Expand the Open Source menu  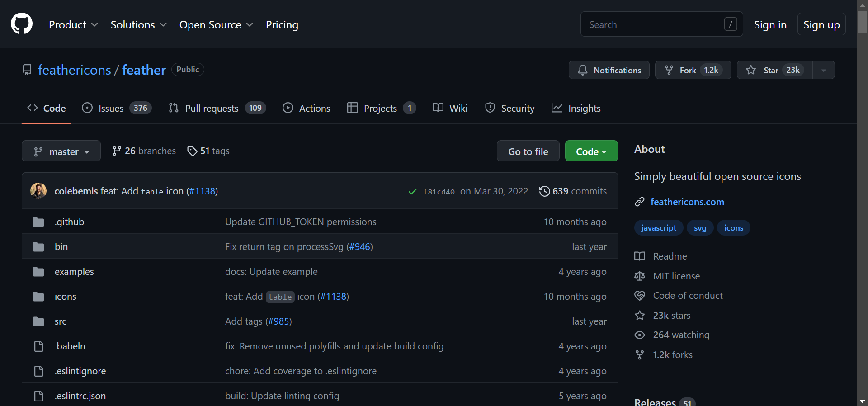pyautogui.click(x=216, y=25)
